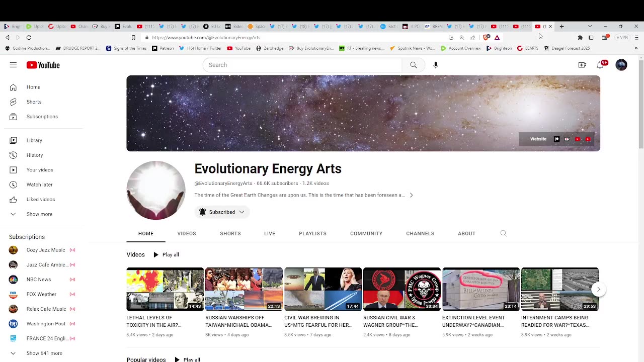Switch to the VIDEOS tab
This screenshot has height=362, width=644.
coord(187,234)
